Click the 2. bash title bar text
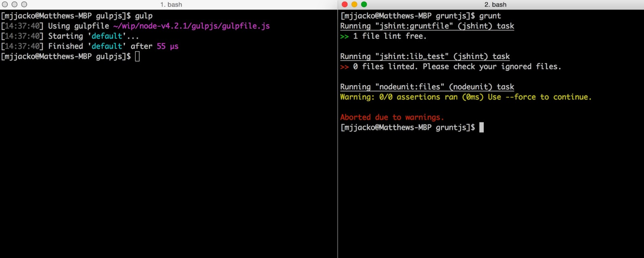The image size is (644, 258). point(495,5)
